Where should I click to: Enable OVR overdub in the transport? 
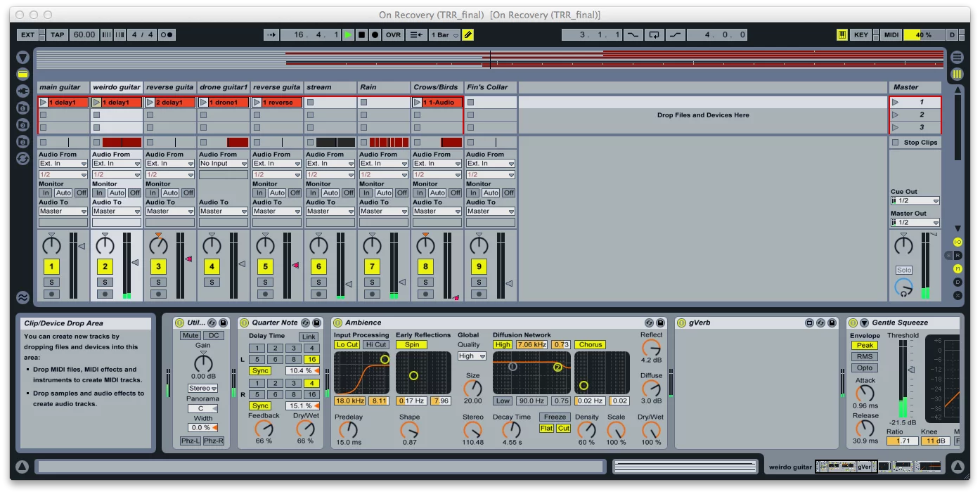click(392, 34)
